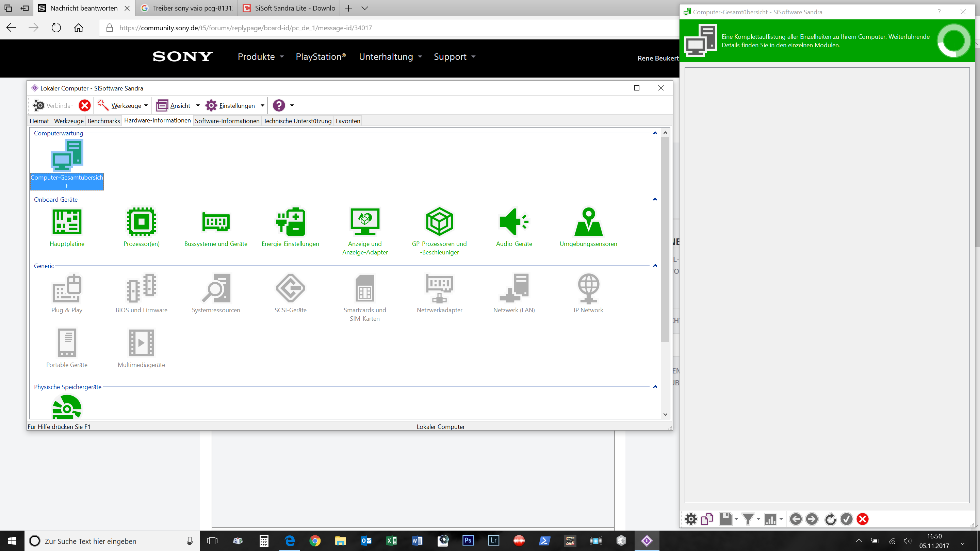The width and height of the screenshot is (980, 551).
Task: Collapse the Onboard Geräte section
Action: click(655, 199)
